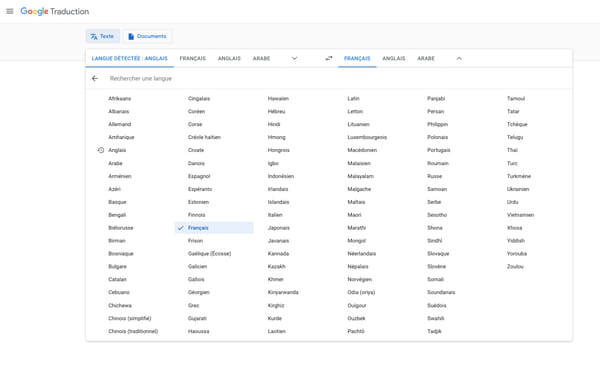This screenshot has width=600, height=369.
Task: Select Néerlandais as the language
Action: (362, 254)
